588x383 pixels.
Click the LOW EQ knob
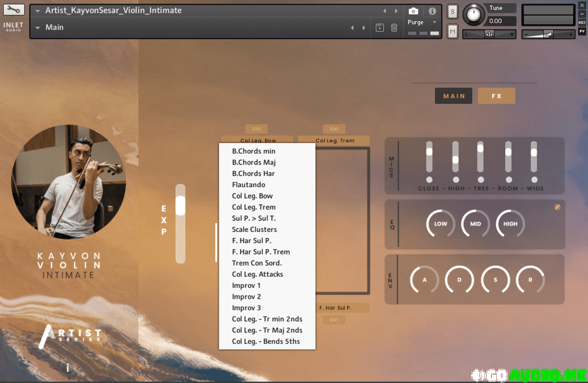[x=440, y=224]
